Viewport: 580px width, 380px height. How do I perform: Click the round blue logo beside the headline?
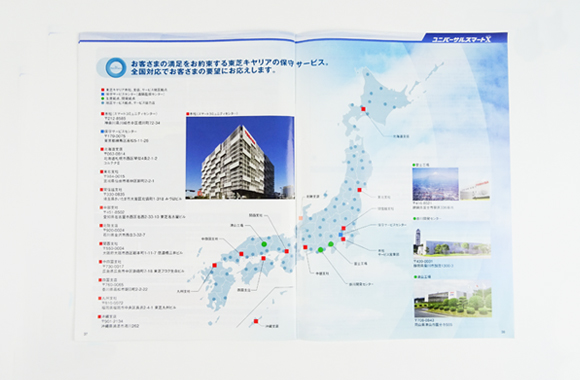coord(116,67)
